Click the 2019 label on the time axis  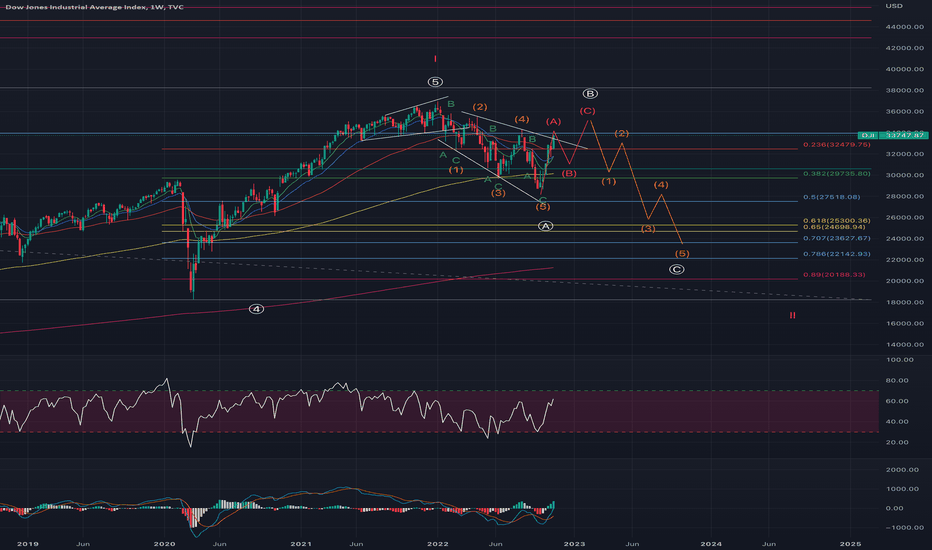27,543
